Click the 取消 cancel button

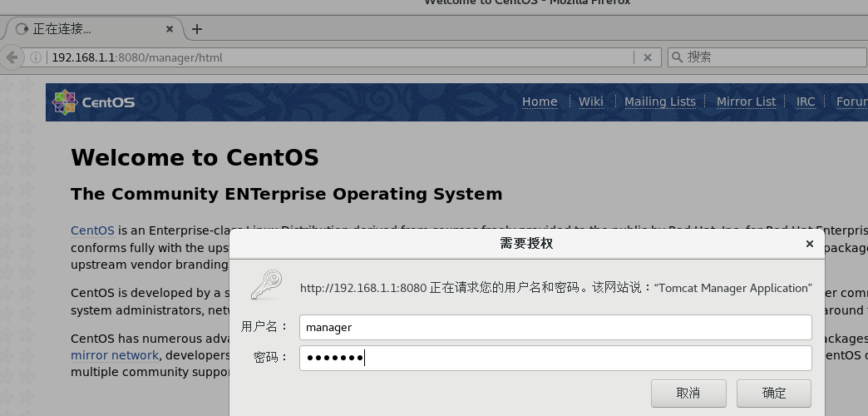688,394
